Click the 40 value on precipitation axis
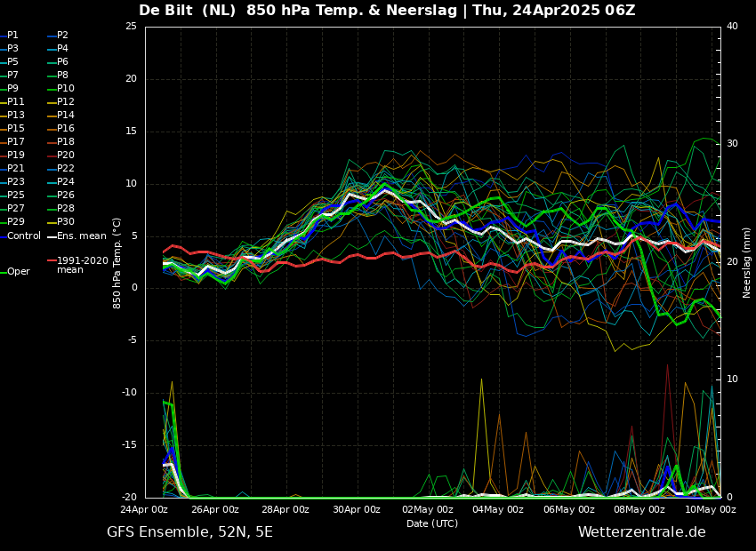The image size is (756, 551). pyautogui.click(x=732, y=26)
